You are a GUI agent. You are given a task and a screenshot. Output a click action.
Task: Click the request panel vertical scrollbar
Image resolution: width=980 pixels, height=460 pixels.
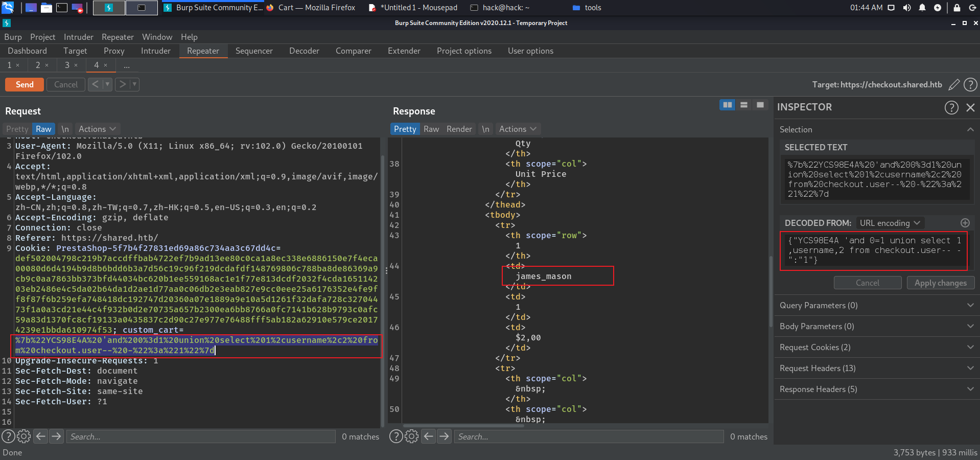(383, 290)
